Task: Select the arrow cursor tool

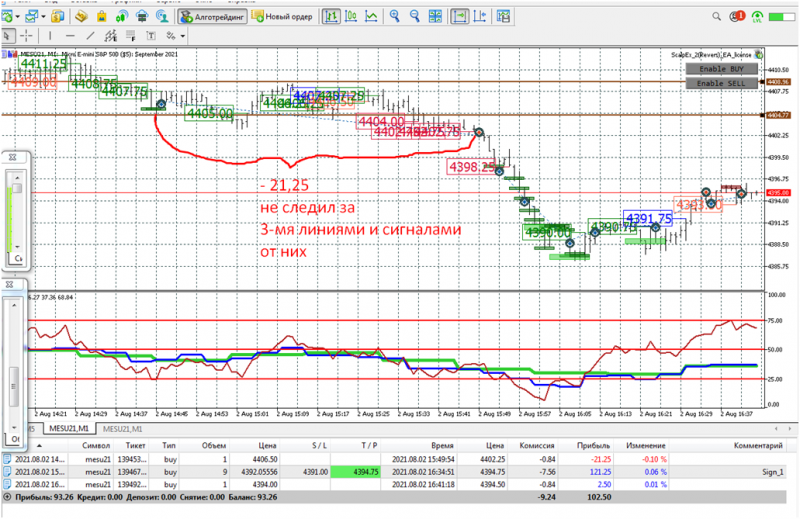Action: click(7, 36)
